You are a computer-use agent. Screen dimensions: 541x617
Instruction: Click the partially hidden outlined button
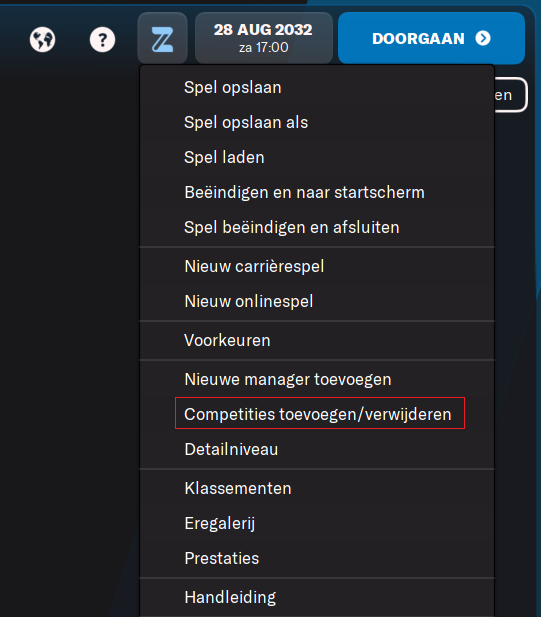click(x=510, y=95)
